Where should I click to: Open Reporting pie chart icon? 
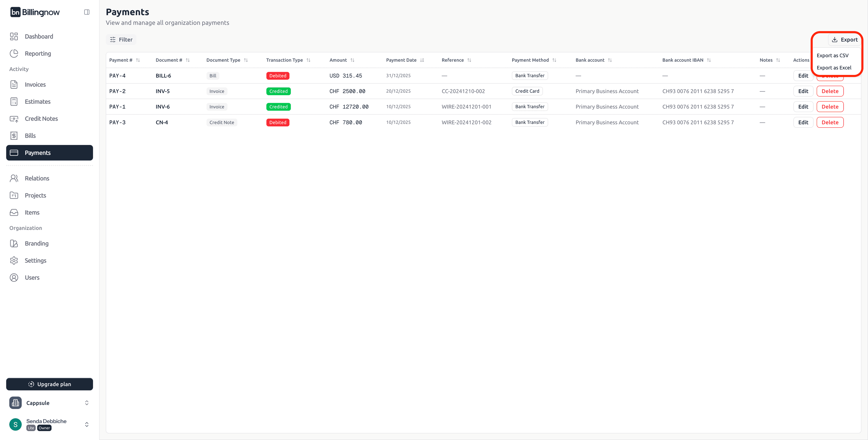click(x=14, y=54)
